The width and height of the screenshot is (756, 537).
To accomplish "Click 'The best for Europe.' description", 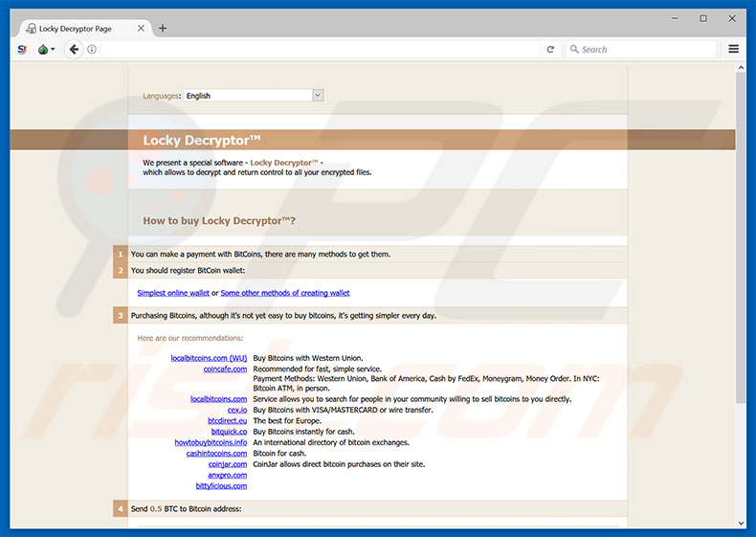I will (287, 421).
